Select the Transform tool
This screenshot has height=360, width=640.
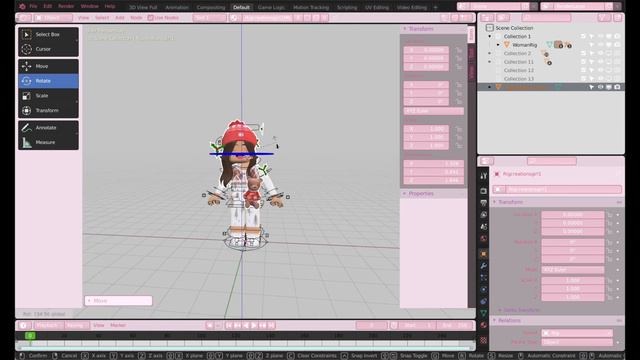pos(48,110)
